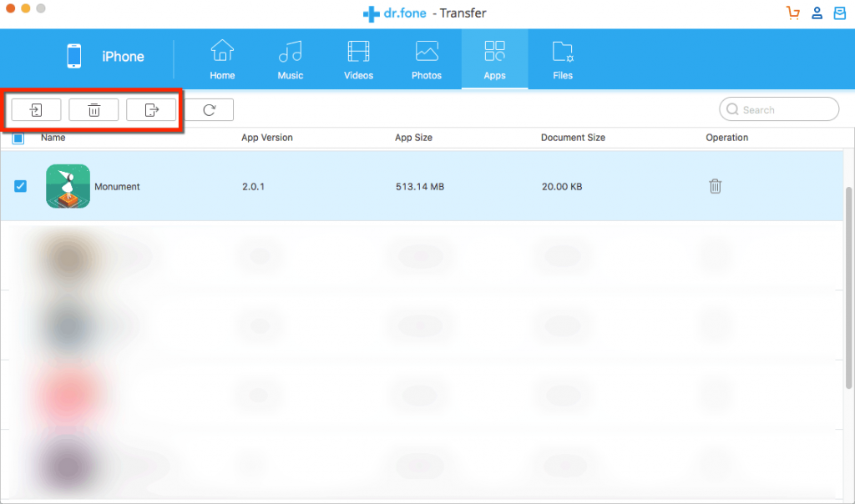The width and height of the screenshot is (855, 504).
Task: Refresh the app list
Action: [208, 109]
